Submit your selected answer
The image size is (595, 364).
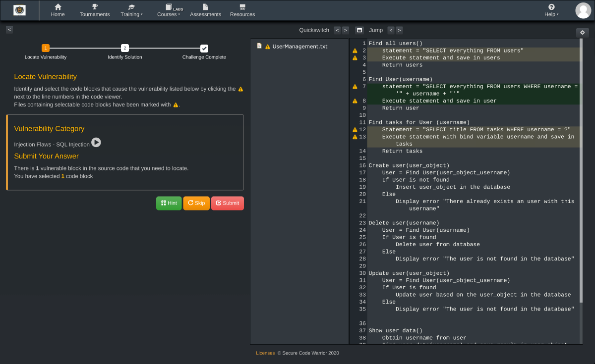[x=227, y=203]
